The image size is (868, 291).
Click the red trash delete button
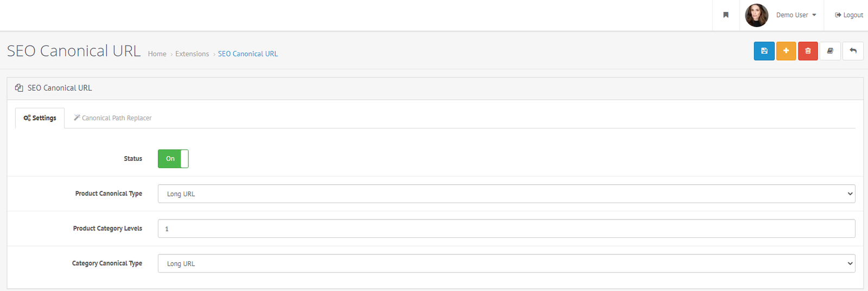[x=808, y=51]
